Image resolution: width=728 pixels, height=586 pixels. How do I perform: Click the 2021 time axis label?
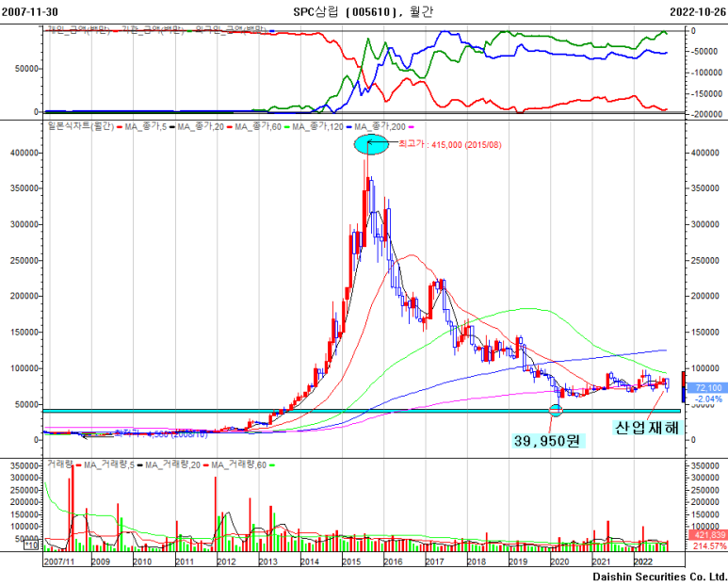(x=601, y=562)
